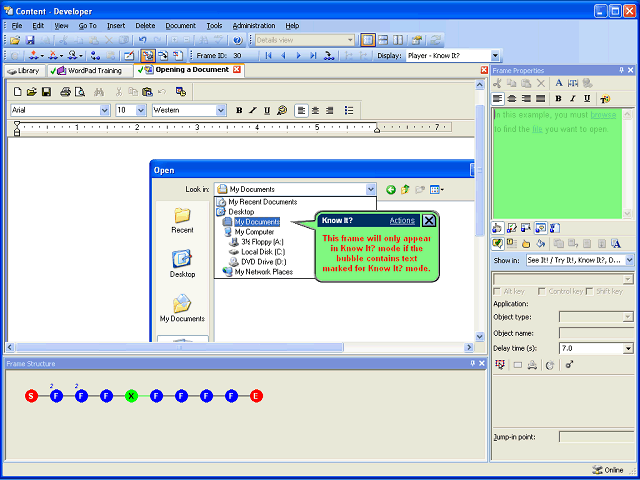Toggle italic in Frame Properties
The width and height of the screenshot is (640, 480).
pos(573,99)
